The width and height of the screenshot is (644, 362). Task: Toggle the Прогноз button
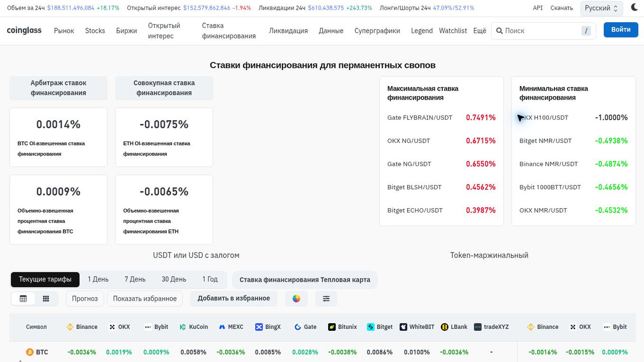85,299
